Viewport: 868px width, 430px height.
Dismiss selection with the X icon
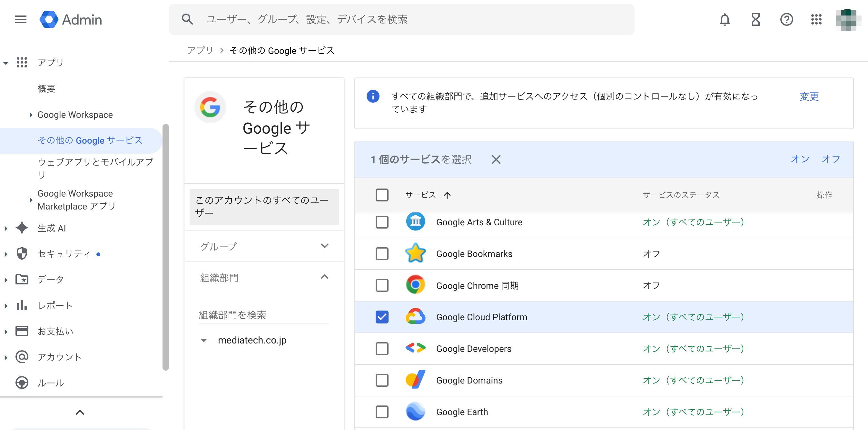(496, 159)
